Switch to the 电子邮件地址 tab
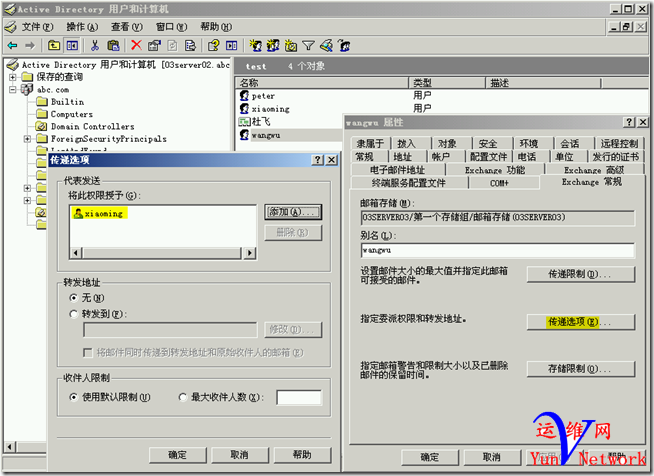The image size is (654, 476). point(397,170)
